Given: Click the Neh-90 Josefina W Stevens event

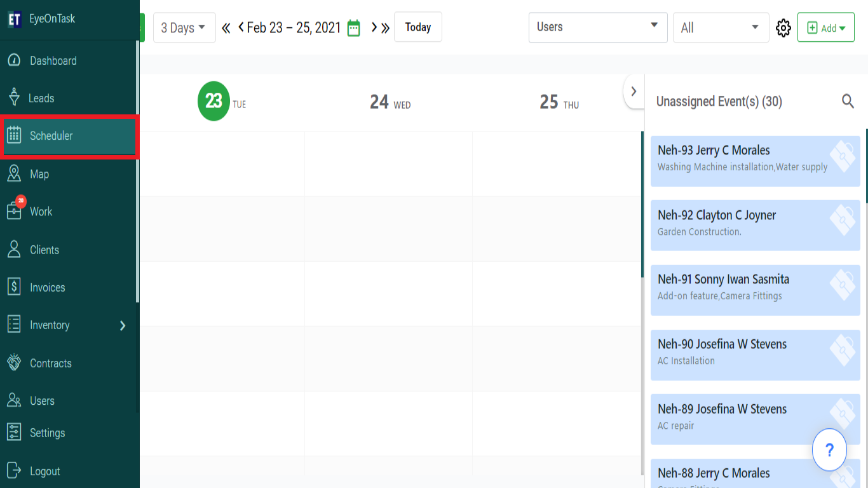Looking at the screenshot, I should point(756,355).
